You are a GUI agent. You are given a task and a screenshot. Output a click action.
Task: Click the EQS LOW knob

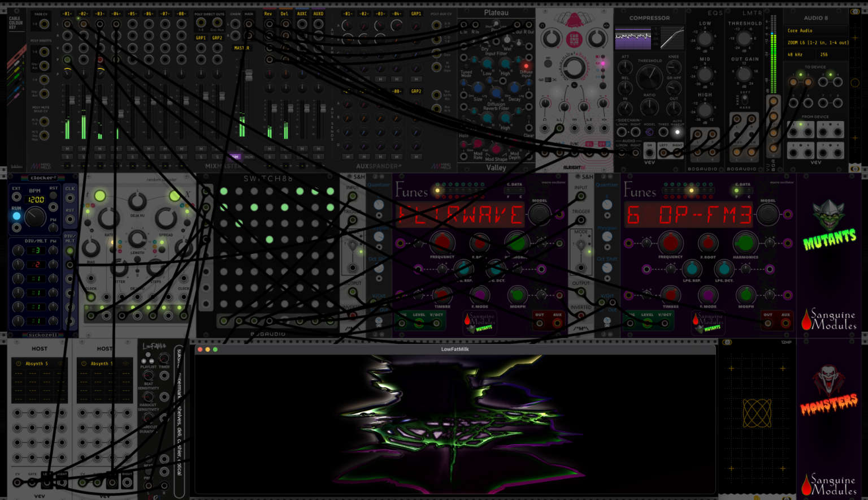tap(705, 40)
